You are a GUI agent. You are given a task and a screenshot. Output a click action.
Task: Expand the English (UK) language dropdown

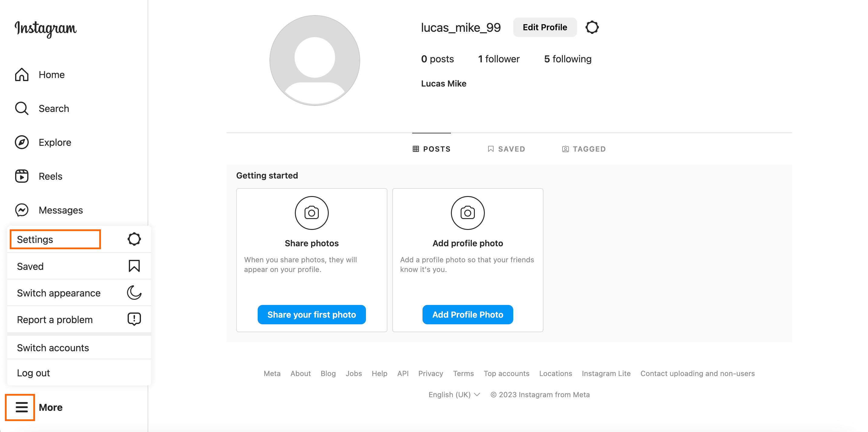pyautogui.click(x=454, y=394)
